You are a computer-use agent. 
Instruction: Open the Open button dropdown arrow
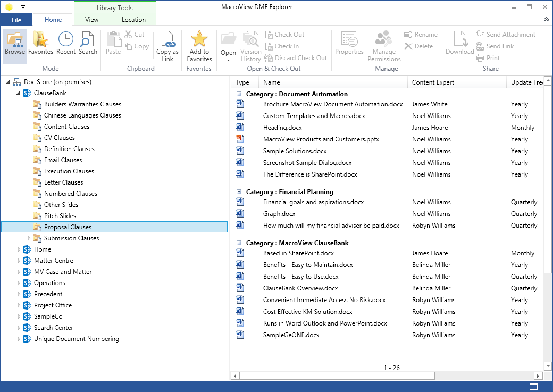click(228, 60)
